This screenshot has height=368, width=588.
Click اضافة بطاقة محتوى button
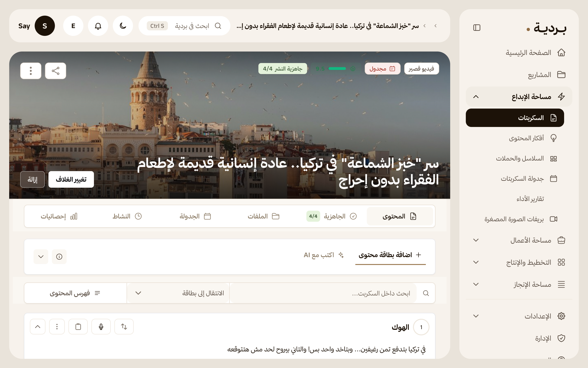pos(390,255)
